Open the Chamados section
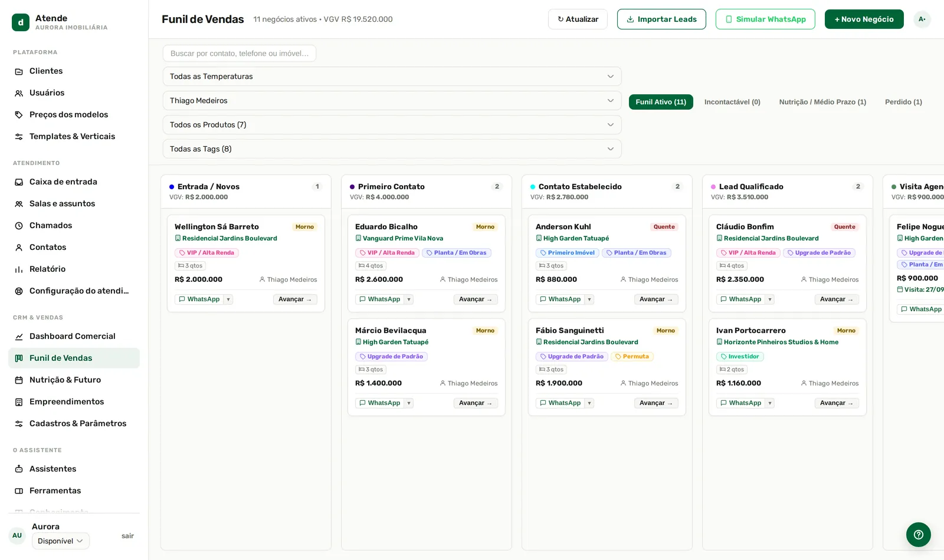This screenshot has height=560, width=944. [74, 225]
